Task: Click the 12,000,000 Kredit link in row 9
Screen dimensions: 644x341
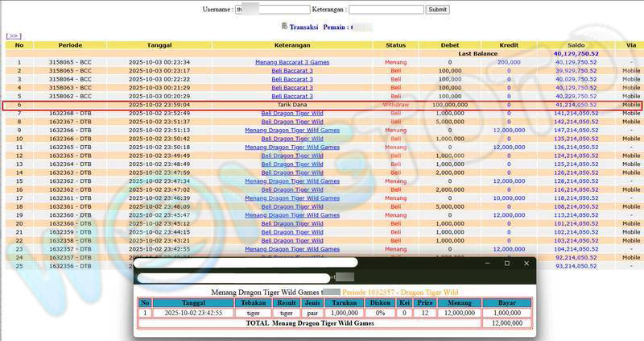Action: 508,130
